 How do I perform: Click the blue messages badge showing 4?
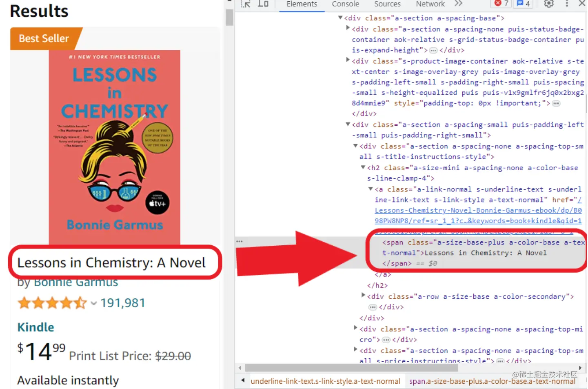524,4
